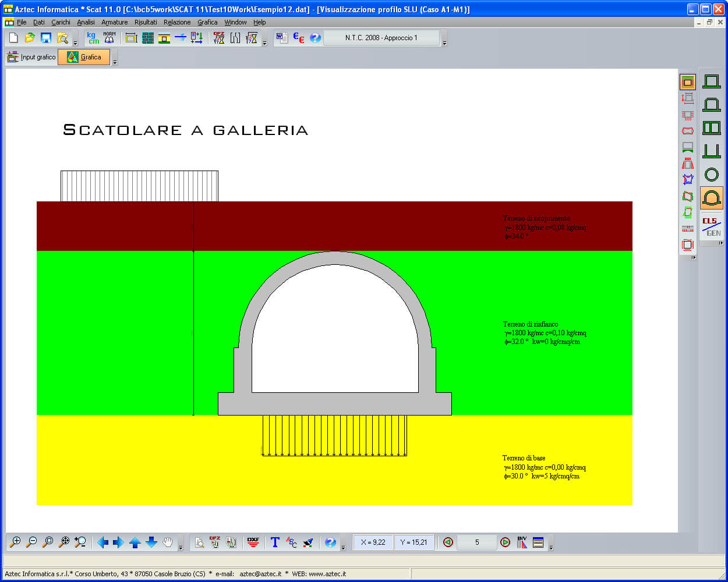Screen dimensions: 728x582
Task: Select the pan hand tool
Action: pos(168,542)
